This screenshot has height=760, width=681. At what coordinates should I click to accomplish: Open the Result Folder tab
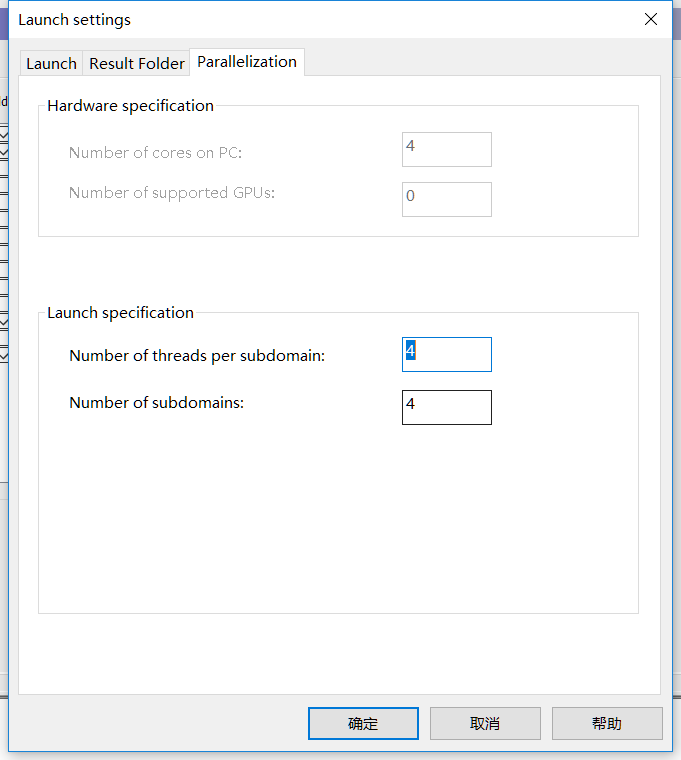[137, 63]
